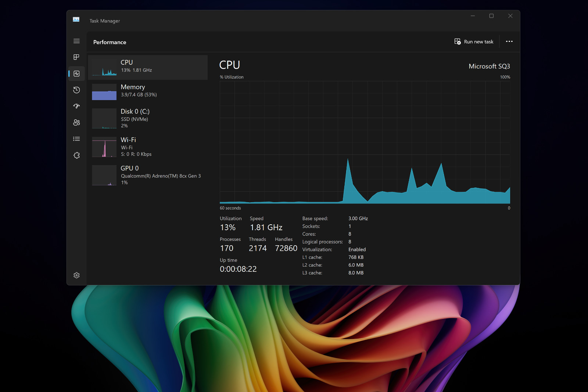Image resolution: width=588 pixels, height=392 pixels.
Task: Click the CPU mini graph thumbnail
Action: click(104, 67)
